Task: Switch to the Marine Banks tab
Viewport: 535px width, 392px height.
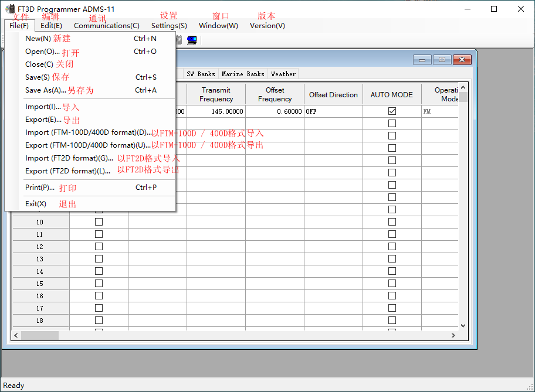Action: tap(243, 74)
